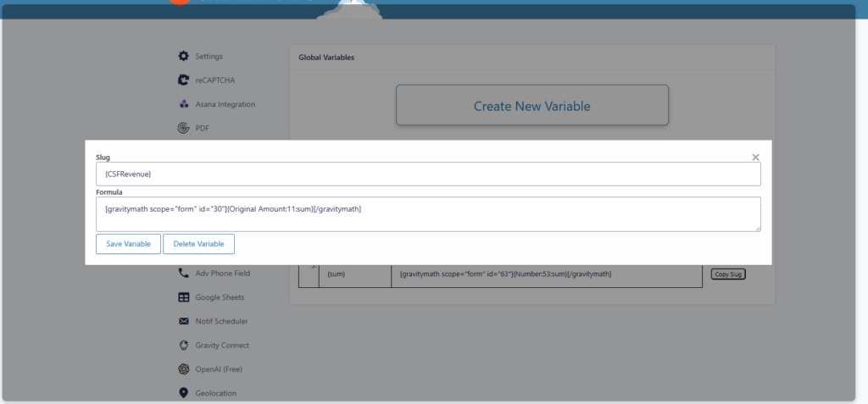
Task: Open the Gravity Connect icon
Action: [x=183, y=346]
